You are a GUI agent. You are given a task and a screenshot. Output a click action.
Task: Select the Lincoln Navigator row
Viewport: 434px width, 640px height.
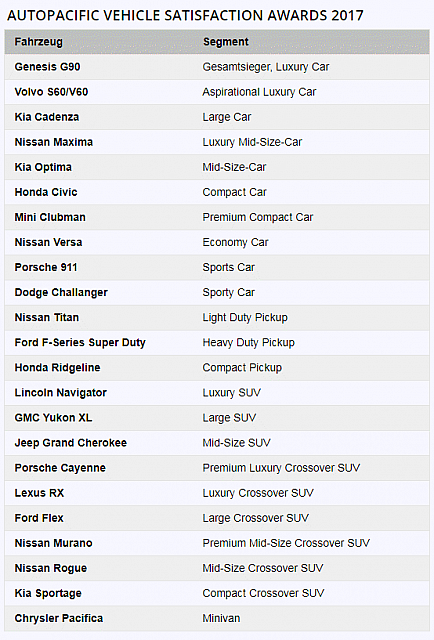[217, 393]
